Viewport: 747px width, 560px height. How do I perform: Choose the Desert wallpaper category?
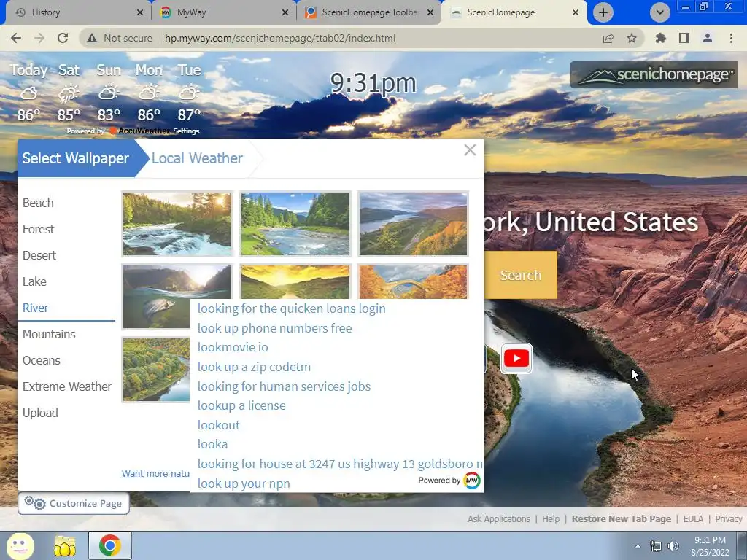tap(39, 255)
